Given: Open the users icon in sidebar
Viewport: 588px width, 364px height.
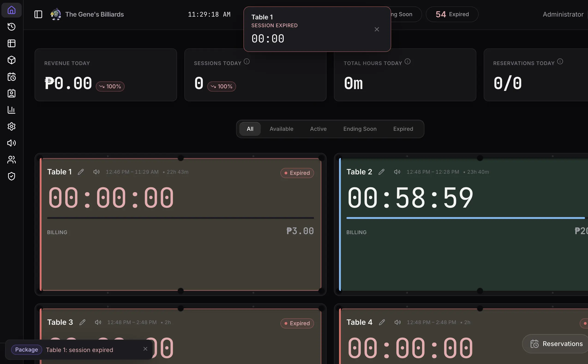Looking at the screenshot, I should pos(11,160).
